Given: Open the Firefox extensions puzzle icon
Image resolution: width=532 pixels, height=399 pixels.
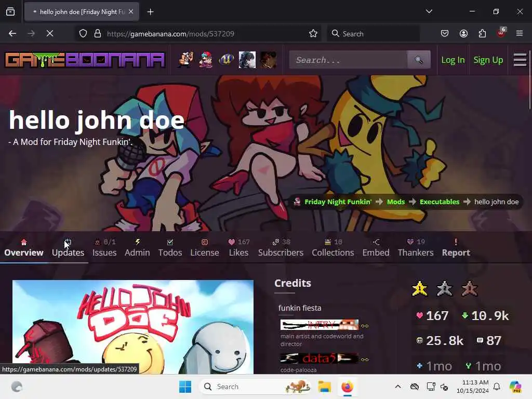Looking at the screenshot, I should tap(482, 34).
